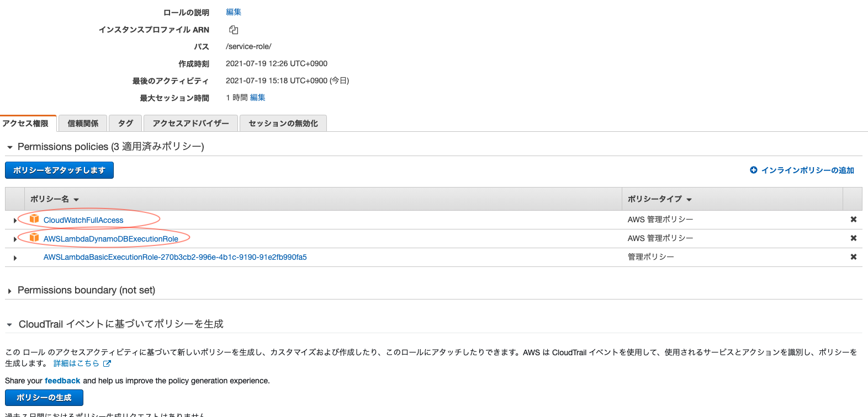Remove the AWSLambdaBasicExecutionRole policy via X icon
The height and width of the screenshot is (417, 868).
(854, 257)
